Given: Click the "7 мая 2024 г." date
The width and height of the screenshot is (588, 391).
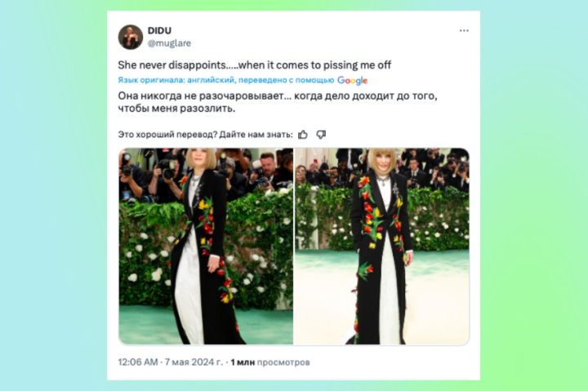Looking at the screenshot, I should point(194,362).
